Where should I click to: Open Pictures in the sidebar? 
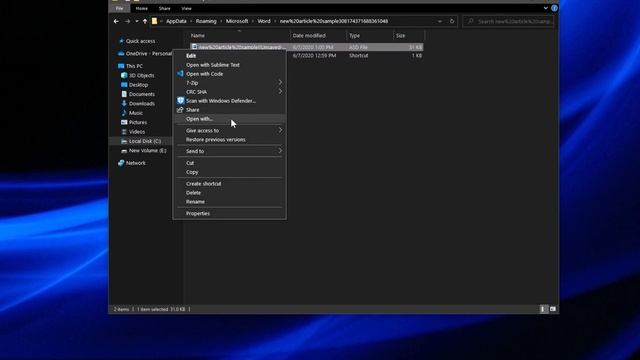click(x=138, y=122)
